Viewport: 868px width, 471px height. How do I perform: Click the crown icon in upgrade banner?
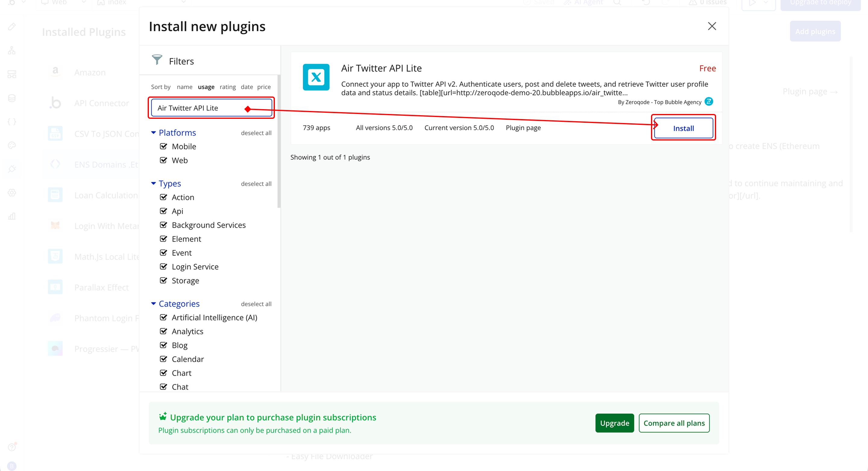(x=163, y=416)
